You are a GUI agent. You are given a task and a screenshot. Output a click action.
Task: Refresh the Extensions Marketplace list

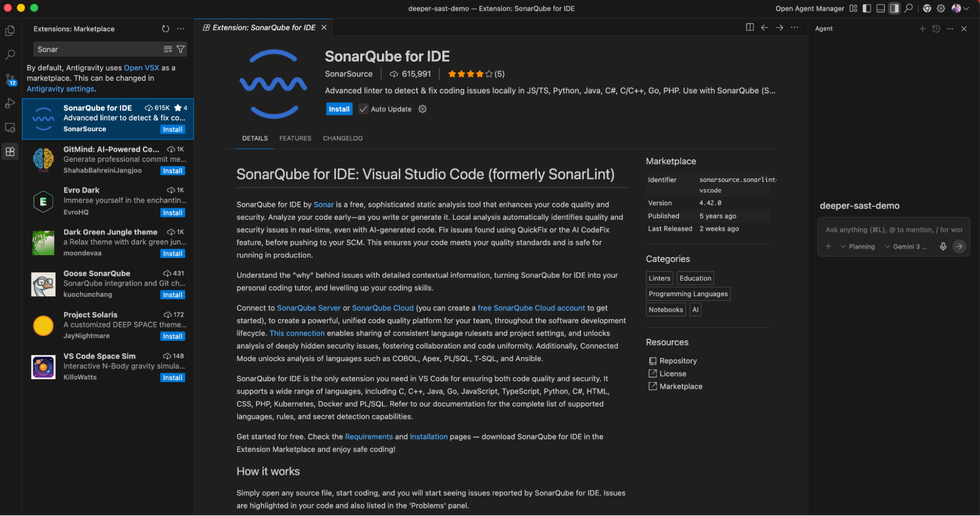(166, 29)
